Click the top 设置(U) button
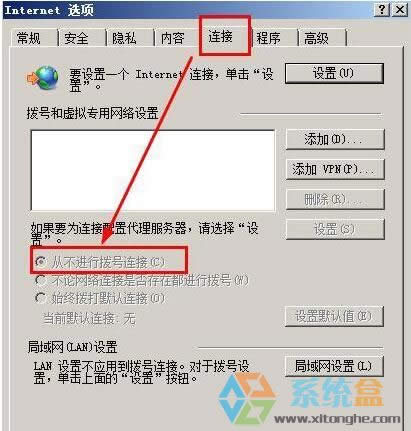The image size is (411, 431). pos(334,73)
